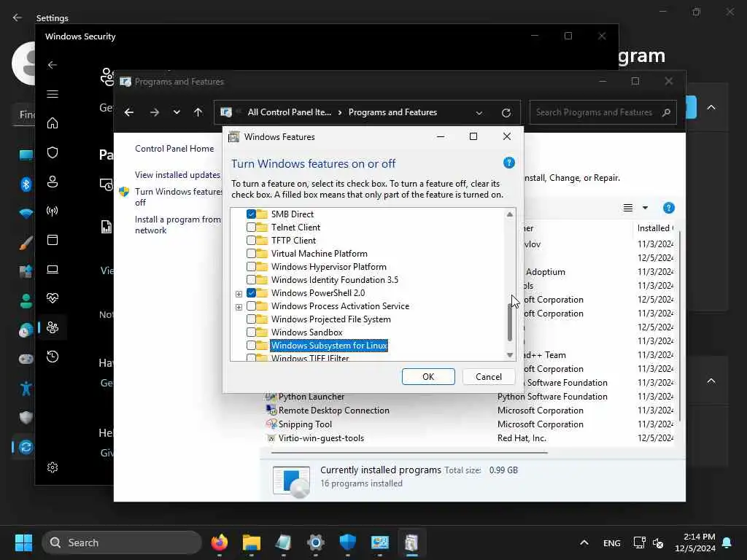Image resolution: width=747 pixels, height=560 pixels.
Task: Cancel the Windows Features dialog
Action: (x=488, y=377)
